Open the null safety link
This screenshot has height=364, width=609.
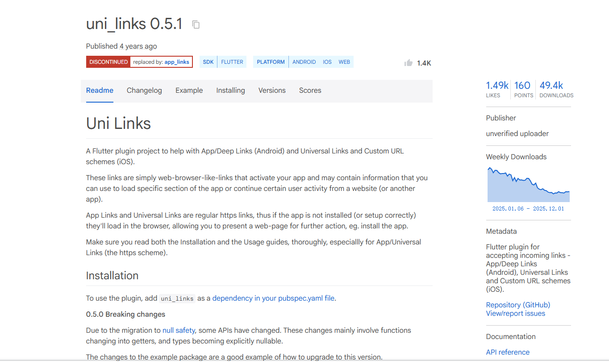(179, 331)
